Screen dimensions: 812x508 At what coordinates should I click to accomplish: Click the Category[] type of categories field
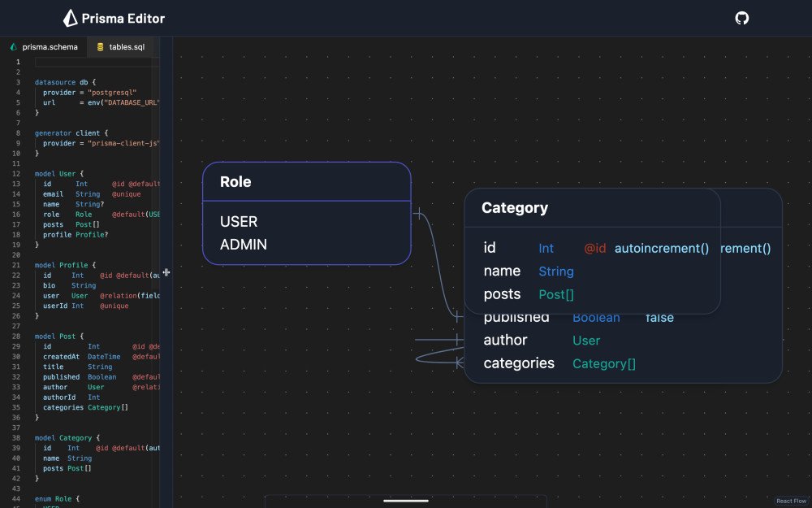pyautogui.click(x=603, y=363)
